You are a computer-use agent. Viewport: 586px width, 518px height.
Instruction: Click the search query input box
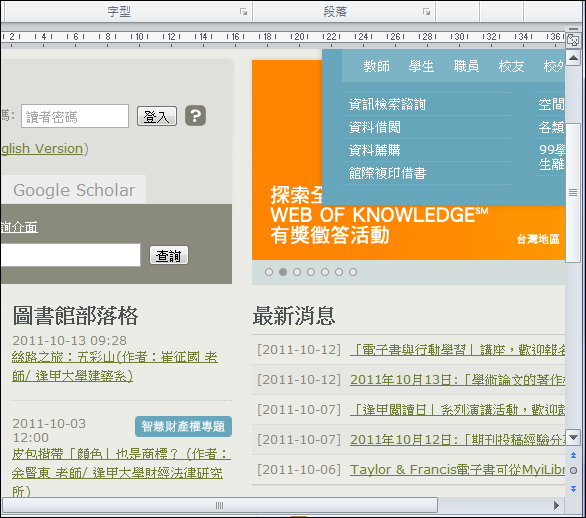coord(70,255)
